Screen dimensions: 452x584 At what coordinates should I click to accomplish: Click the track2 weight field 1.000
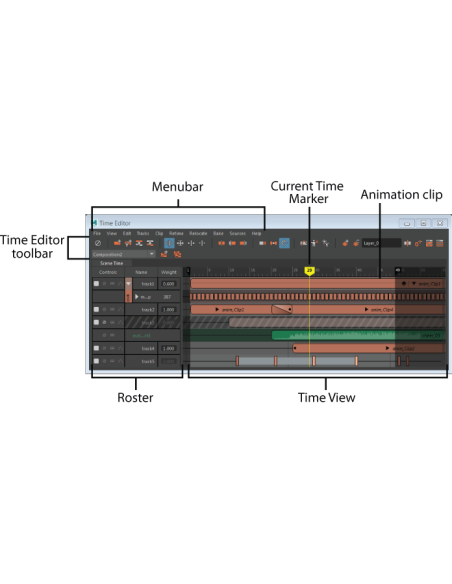(x=169, y=310)
